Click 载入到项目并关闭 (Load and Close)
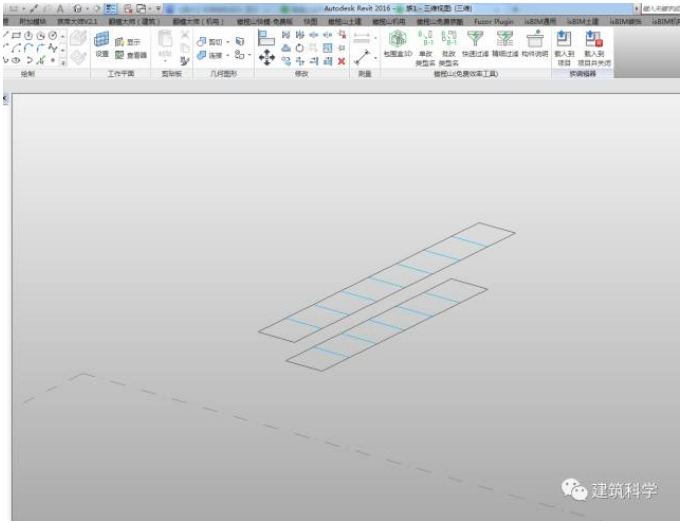Image resolution: width=685 pixels, height=523 pixels. click(x=594, y=48)
